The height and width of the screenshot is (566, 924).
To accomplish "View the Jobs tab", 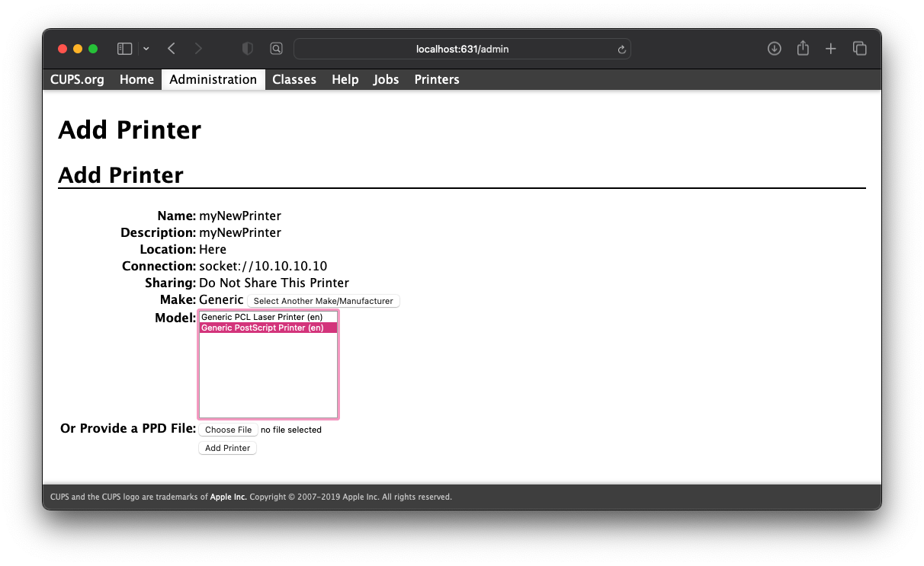I will point(386,79).
